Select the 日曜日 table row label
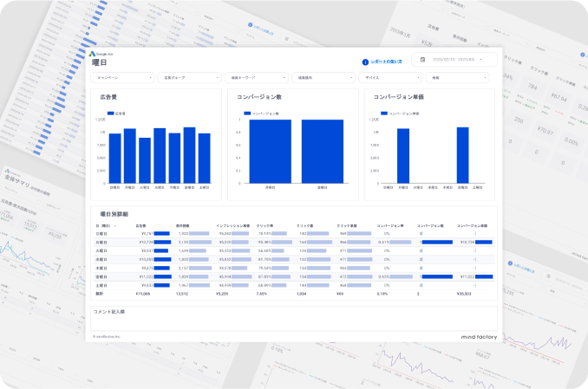The image size is (588, 389). coord(101,233)
